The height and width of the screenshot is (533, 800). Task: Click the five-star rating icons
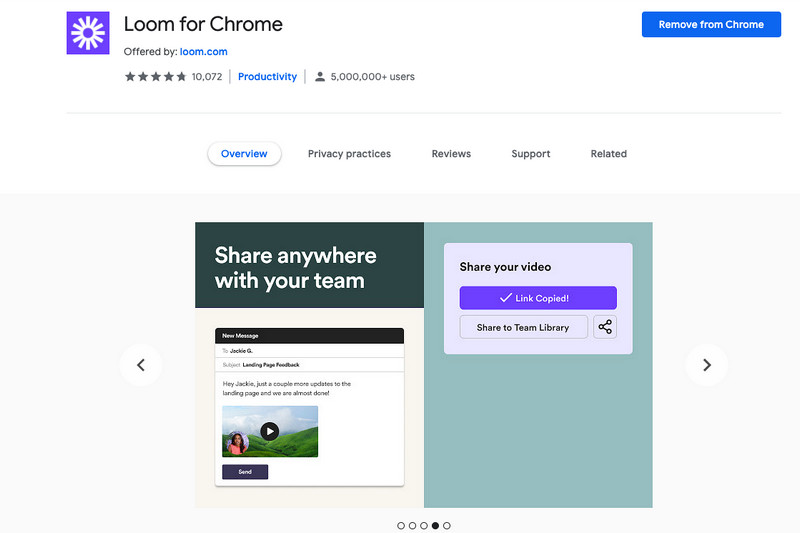point(156,77)
